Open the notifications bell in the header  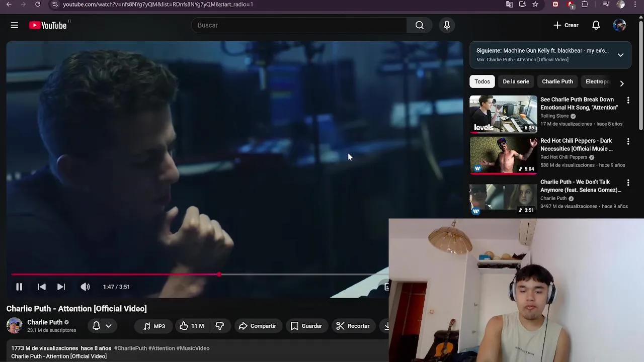tap(596, 25)
